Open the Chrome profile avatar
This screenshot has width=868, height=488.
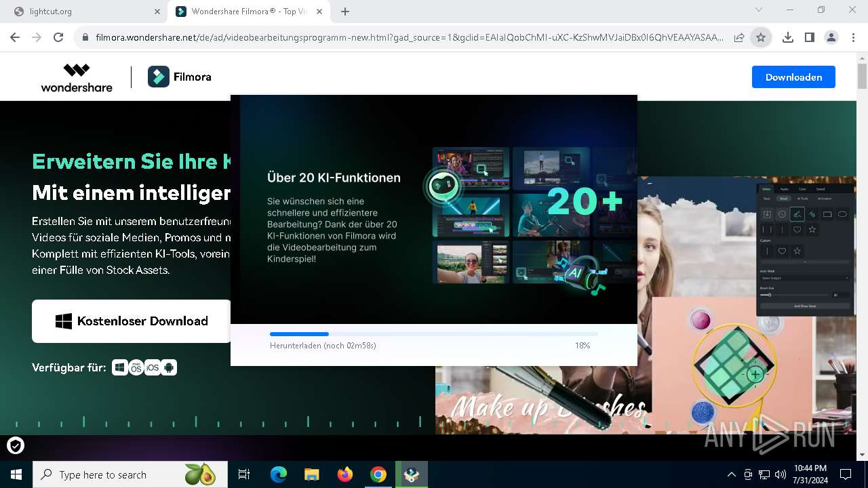(x=831, y=37)
